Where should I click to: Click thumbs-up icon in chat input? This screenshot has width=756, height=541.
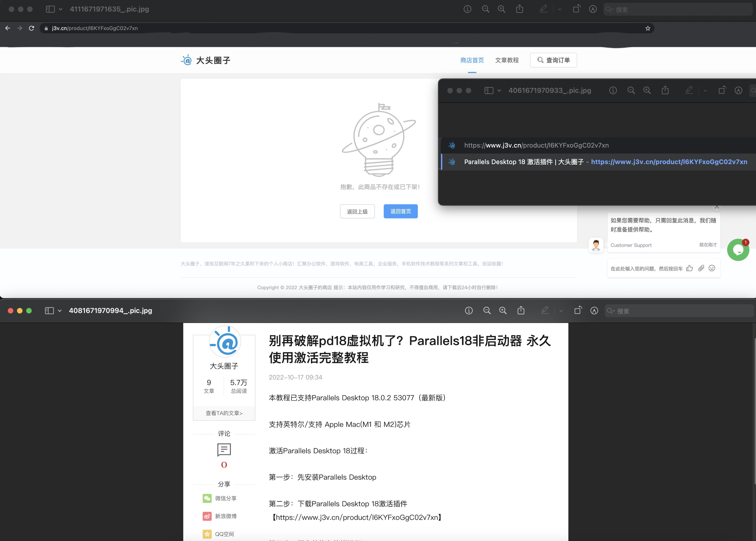click(x=689, y=268)
